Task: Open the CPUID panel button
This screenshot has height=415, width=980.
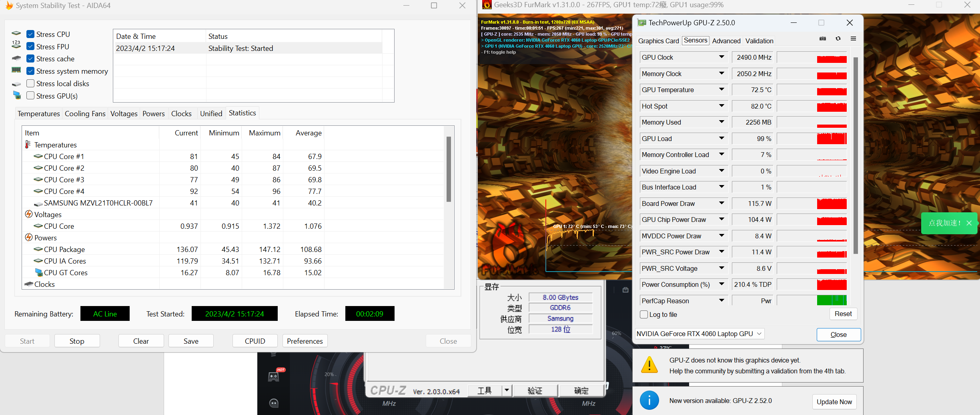Action: 255,341
